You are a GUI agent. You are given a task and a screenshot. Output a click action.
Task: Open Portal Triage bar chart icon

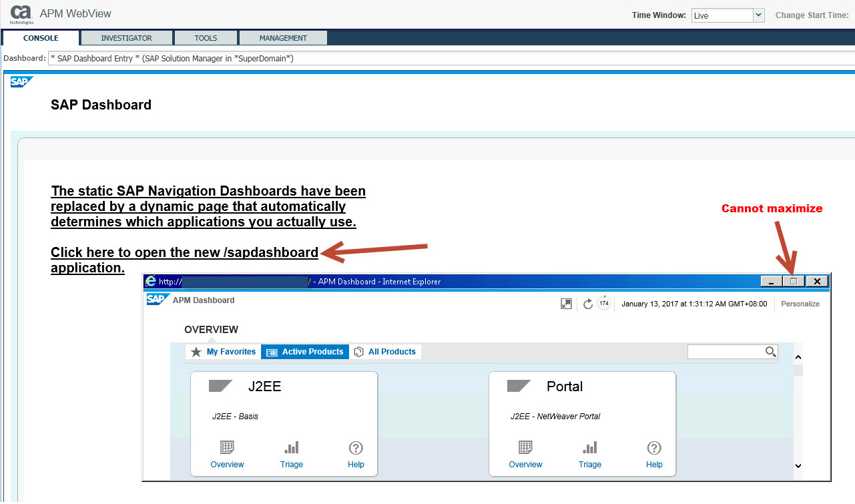tap(590, 447)
